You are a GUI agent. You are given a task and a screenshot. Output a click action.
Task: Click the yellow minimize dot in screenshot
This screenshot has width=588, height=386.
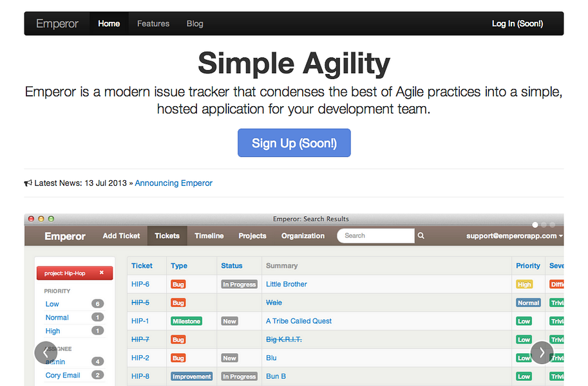click(41, 219)
